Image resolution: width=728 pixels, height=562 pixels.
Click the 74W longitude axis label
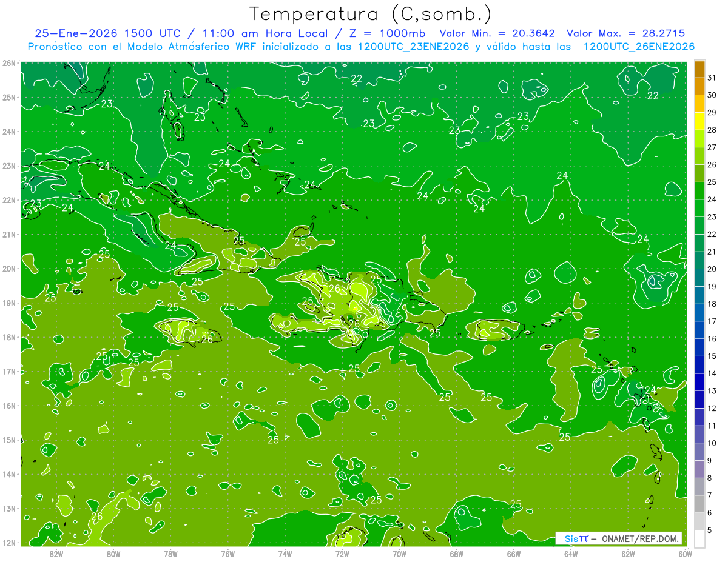285,554
